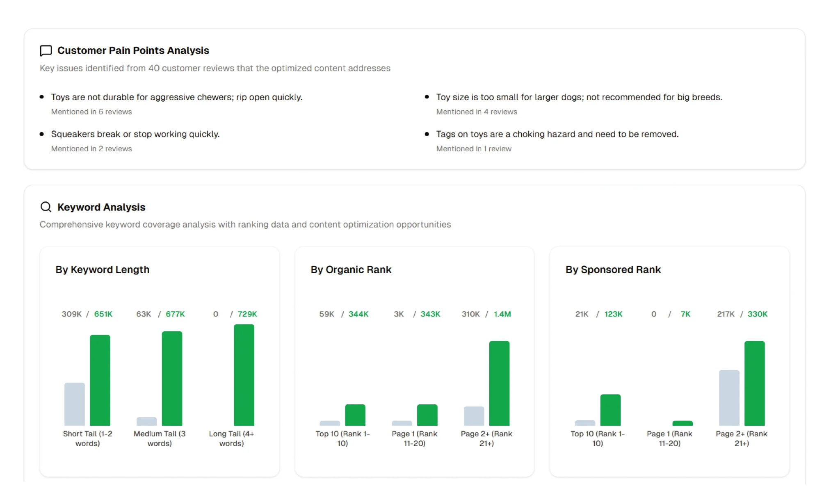Viewport: 840px width, 504px height.
Task: Click the green Long Tail bar
Action: [244, 375]
